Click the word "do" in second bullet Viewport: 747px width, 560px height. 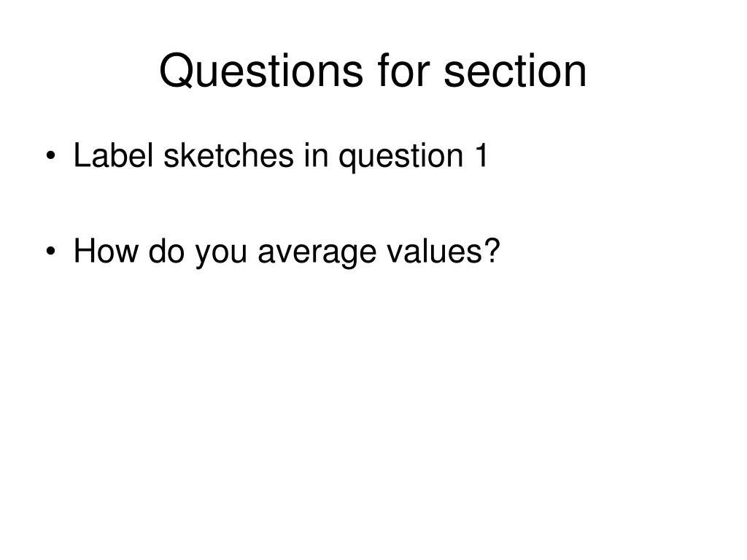tap(166, 251)
